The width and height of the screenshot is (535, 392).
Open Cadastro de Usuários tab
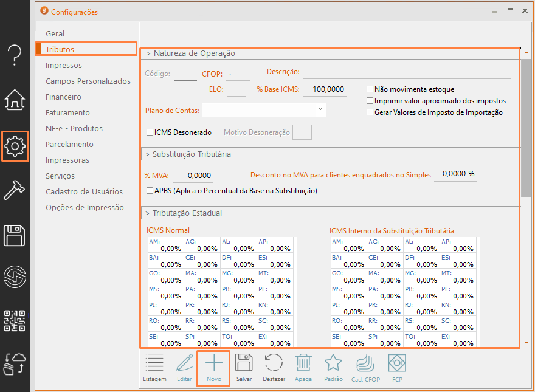85,191
